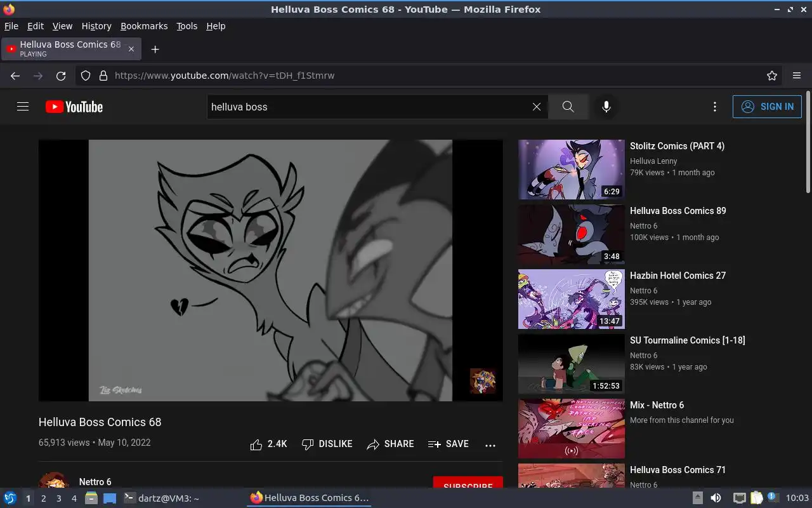Start voice search with the microphone icon
This screenshot has height=508, width=812.
click(606, 107)
